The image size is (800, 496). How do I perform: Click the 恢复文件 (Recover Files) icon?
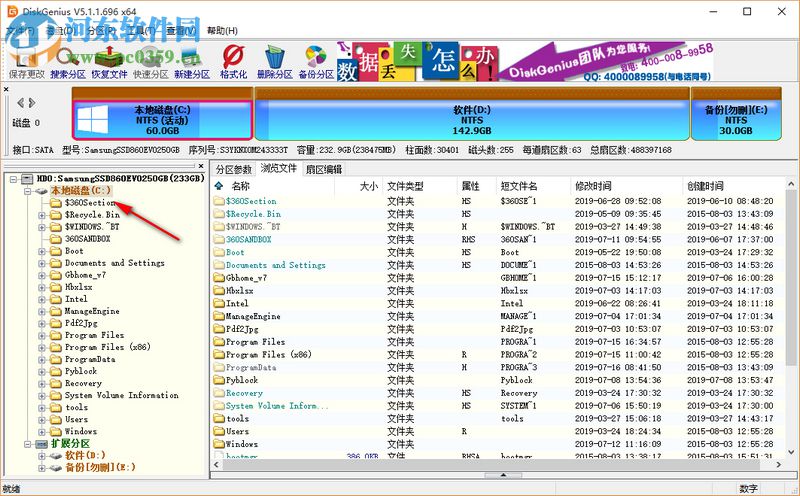(x=109, y=62)
